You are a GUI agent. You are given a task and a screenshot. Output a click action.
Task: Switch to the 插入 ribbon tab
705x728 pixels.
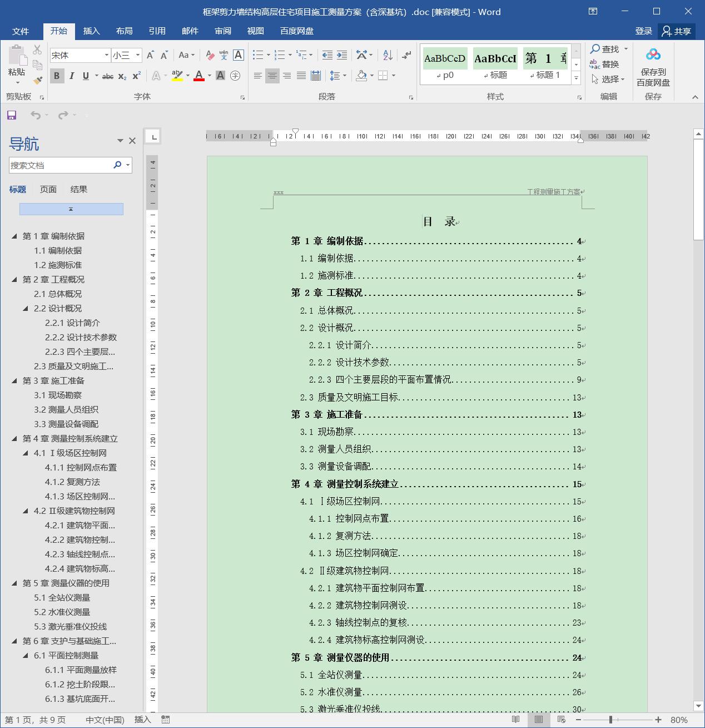(x=91, y=31)
